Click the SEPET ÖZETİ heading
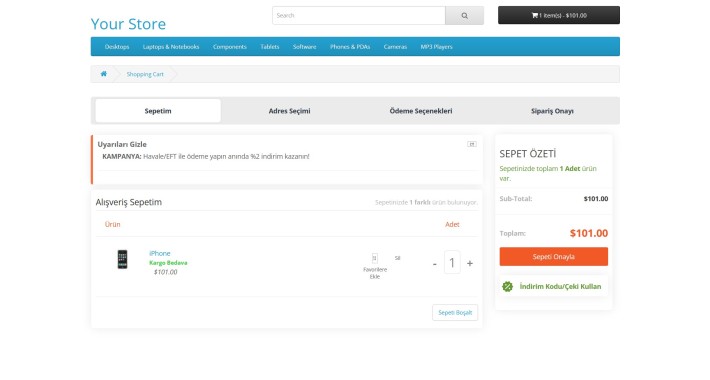This screenshot has width=710, height=380. point(528,154)
